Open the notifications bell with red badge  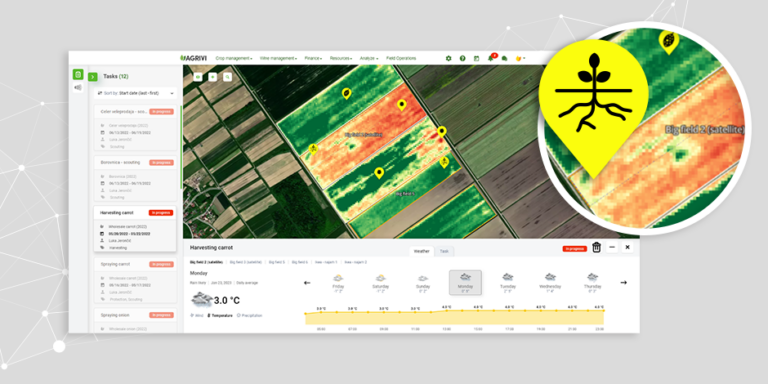tap(491, 58)
